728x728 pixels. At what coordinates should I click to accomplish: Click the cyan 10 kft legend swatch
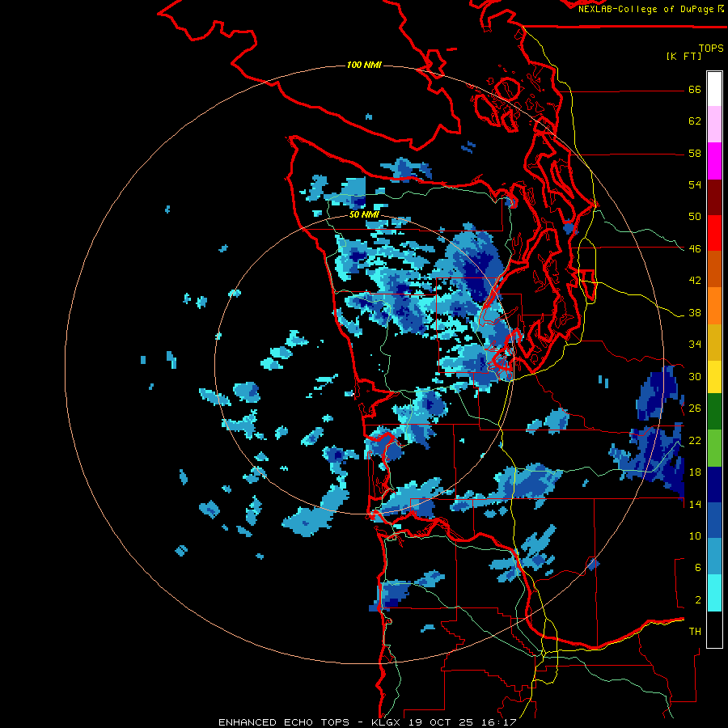click(714, 593)
